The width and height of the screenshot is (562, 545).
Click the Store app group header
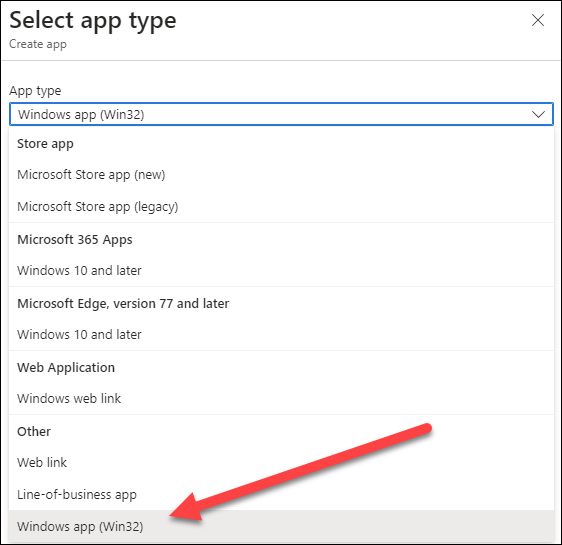(46, 144)
